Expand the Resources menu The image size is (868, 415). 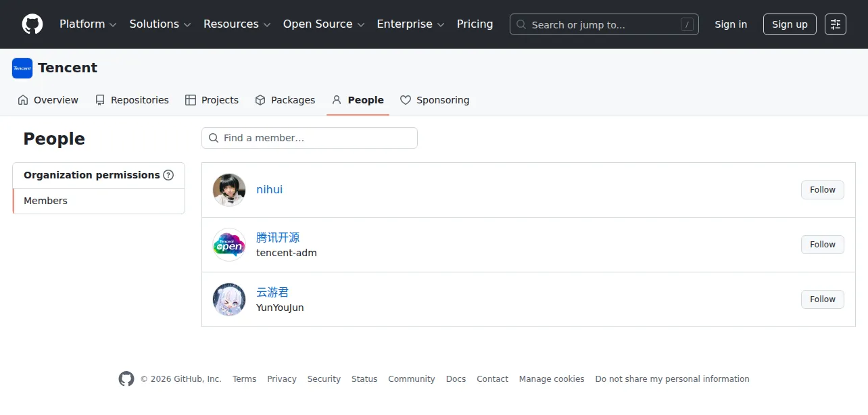coord(237,24)
